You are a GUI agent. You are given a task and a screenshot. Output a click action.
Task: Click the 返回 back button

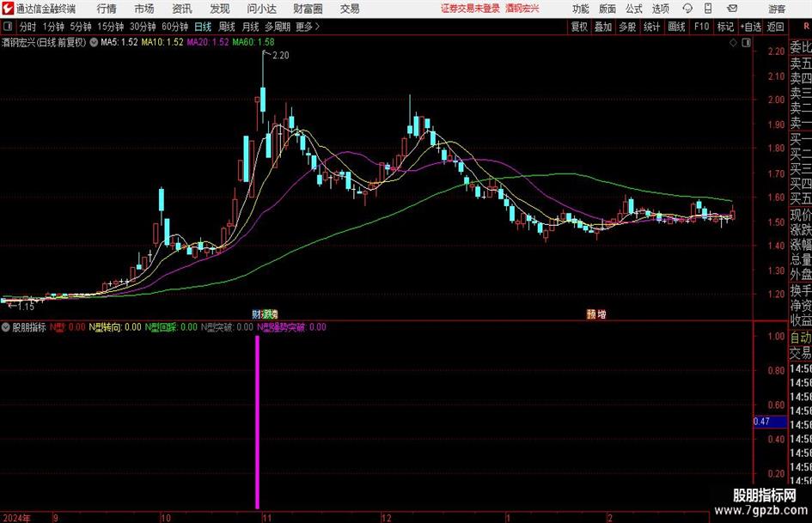pyautogui.click(x=775, y=27)
